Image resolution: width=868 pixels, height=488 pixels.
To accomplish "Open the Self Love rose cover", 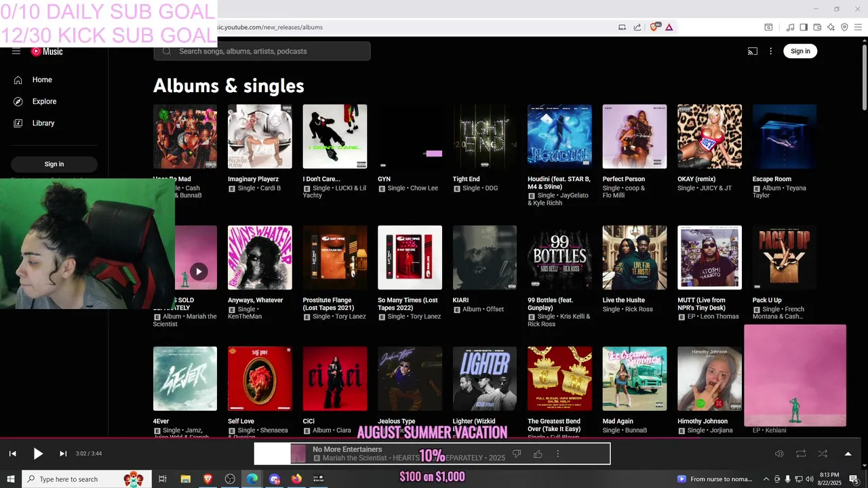I will 260,379.
